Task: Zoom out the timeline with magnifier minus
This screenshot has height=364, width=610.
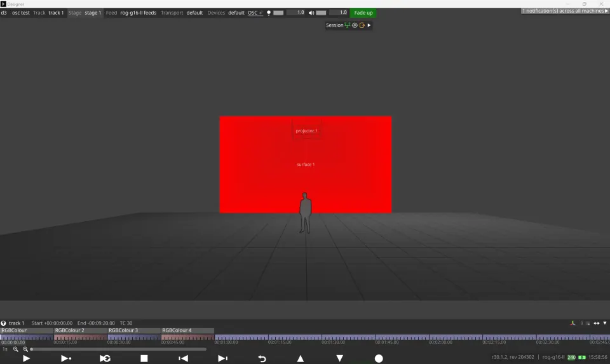Action: click(15, 349)
